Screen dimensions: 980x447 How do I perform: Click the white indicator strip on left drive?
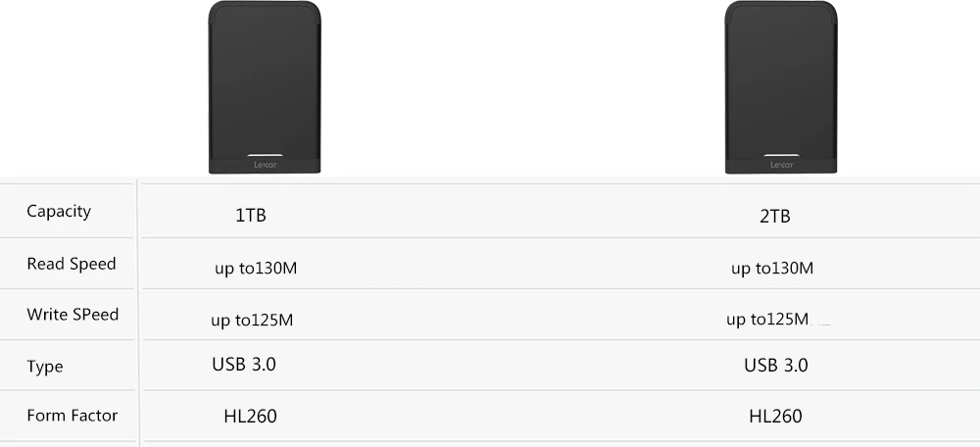[x=265, y=155]
